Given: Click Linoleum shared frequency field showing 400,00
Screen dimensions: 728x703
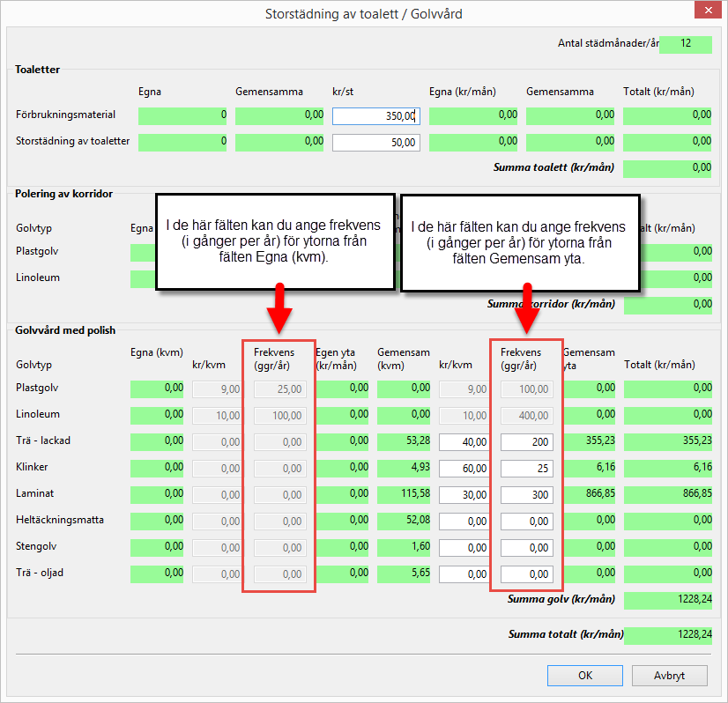Looking at the screenshot, I should pos(526,416).
